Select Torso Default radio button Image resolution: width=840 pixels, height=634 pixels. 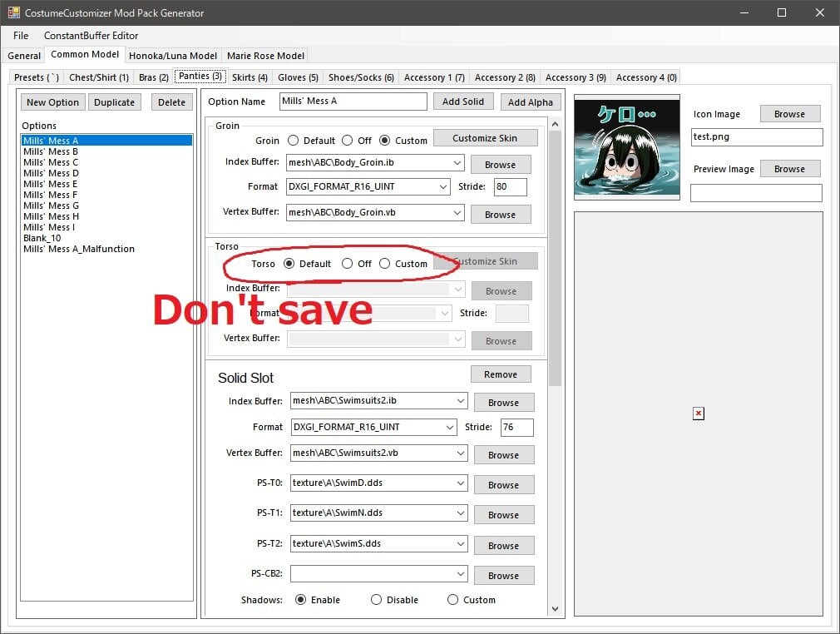[x=289, y=264]
